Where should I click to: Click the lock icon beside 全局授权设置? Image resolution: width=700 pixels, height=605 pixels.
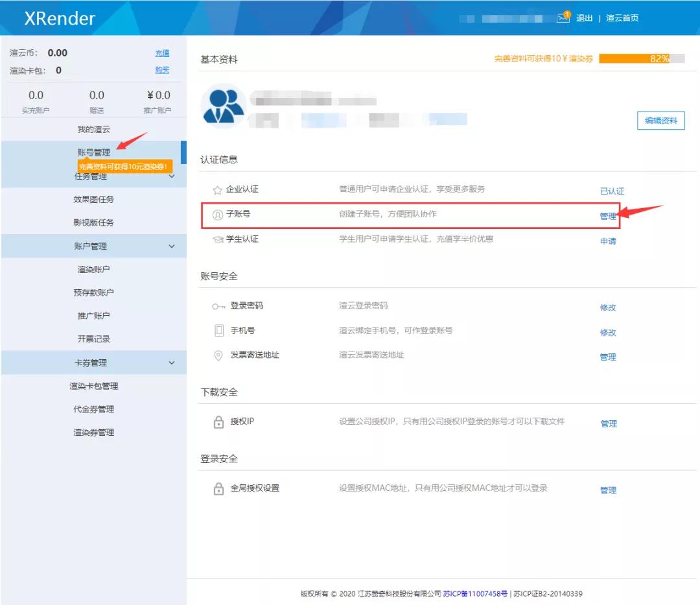coord(218,489)
